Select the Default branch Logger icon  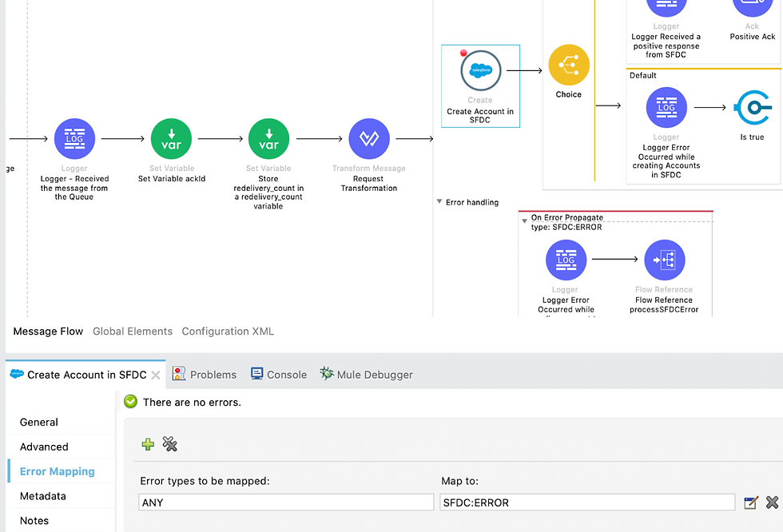point(666,107)
